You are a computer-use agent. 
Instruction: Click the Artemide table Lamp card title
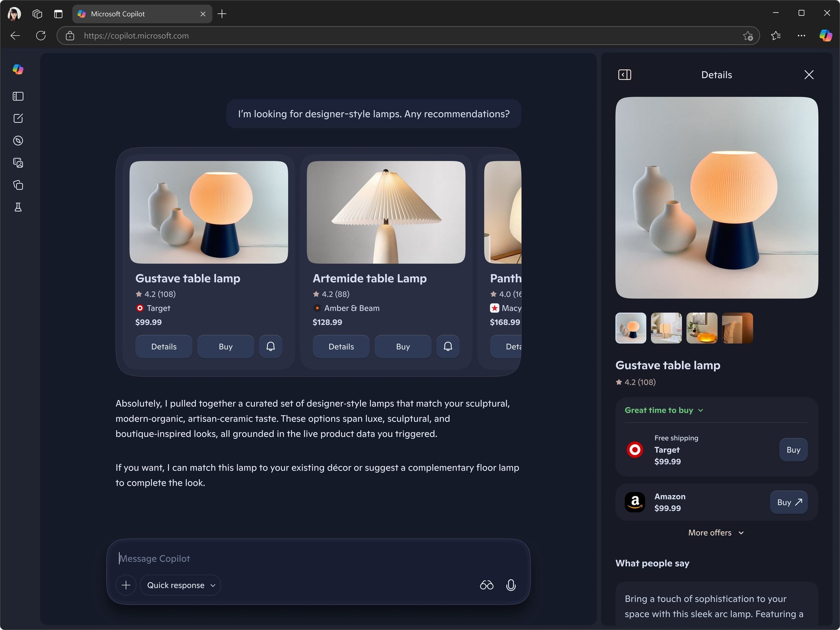(370, 278)
